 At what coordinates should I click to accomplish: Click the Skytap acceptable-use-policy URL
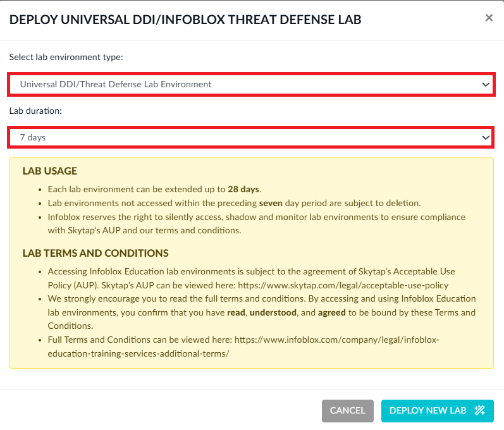coord(352,285)
